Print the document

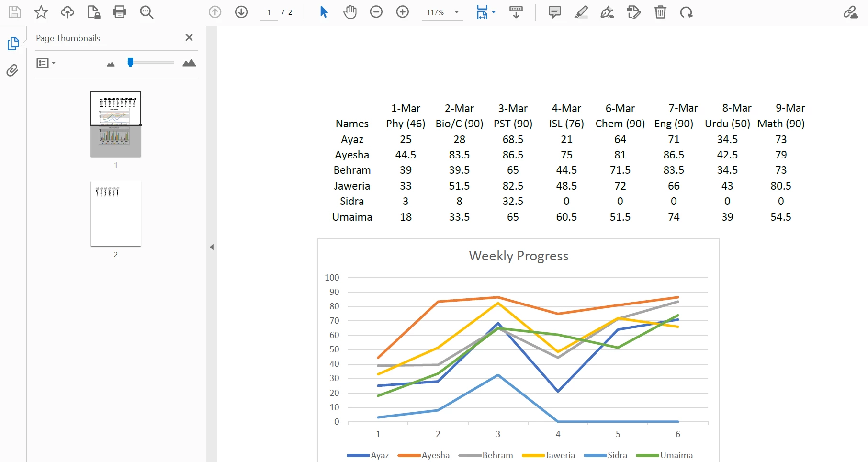120,12
